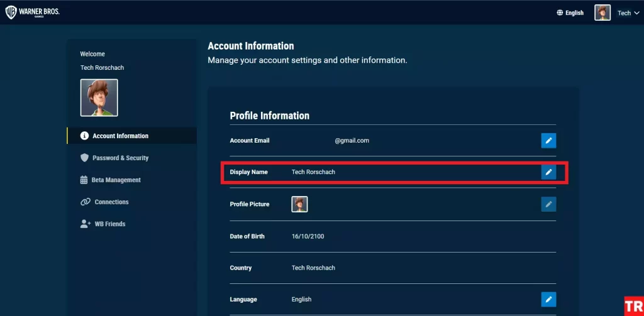The image size is (644, 316).
Task: Click the @gmail.com email value
Action: pyautogui.click(x=352, y=140)
